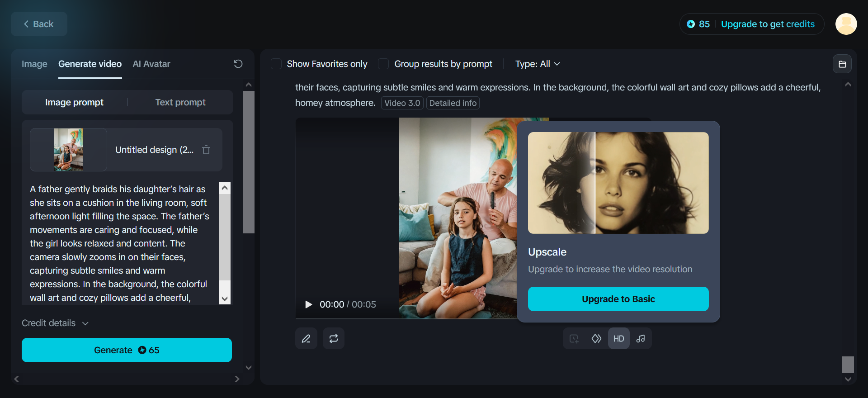The image size is (868, 398).
Task: Click the HD upscale icon
Action: pos(618,338)
